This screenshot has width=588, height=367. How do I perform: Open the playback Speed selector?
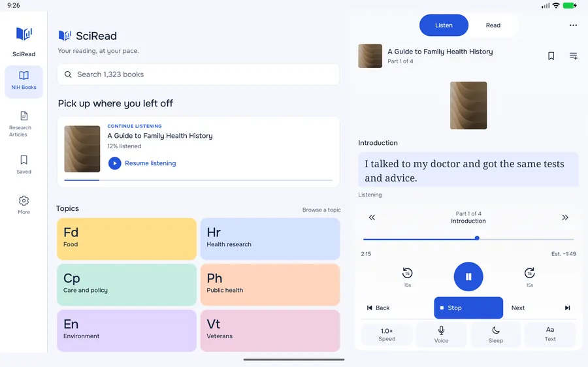387,334
